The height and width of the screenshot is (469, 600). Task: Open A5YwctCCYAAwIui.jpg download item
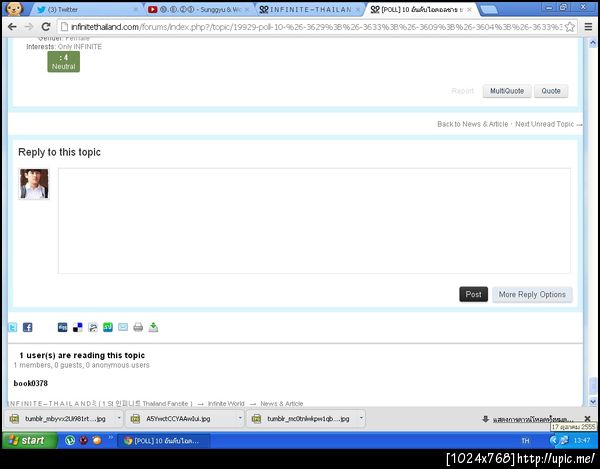coord(182,419)
